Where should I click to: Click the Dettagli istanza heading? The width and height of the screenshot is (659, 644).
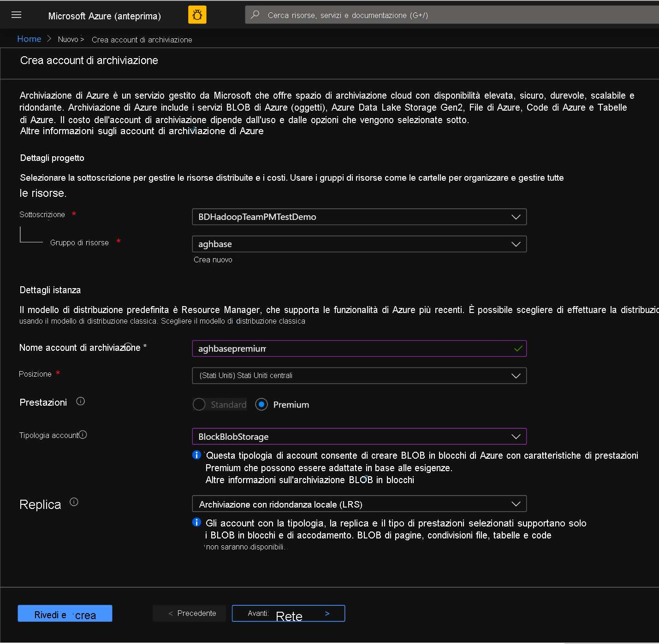[50, 290]
